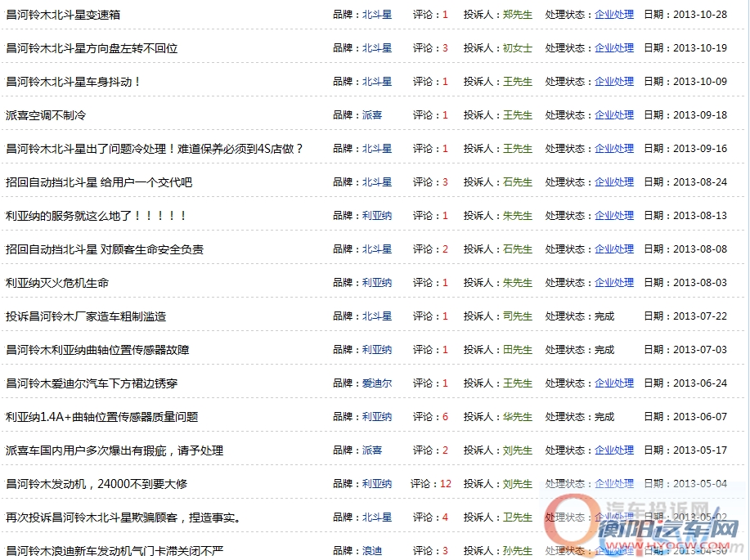Click 北斗星 brand link in 变速箱 complaint row
The width and height of the screenshot is (750, 560).
pos(377,15)
